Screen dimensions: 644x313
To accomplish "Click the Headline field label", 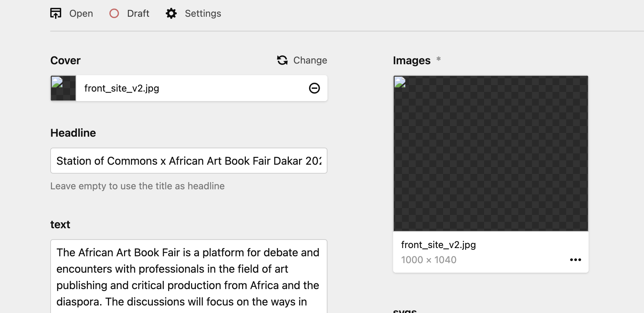I will click(73, 133).
